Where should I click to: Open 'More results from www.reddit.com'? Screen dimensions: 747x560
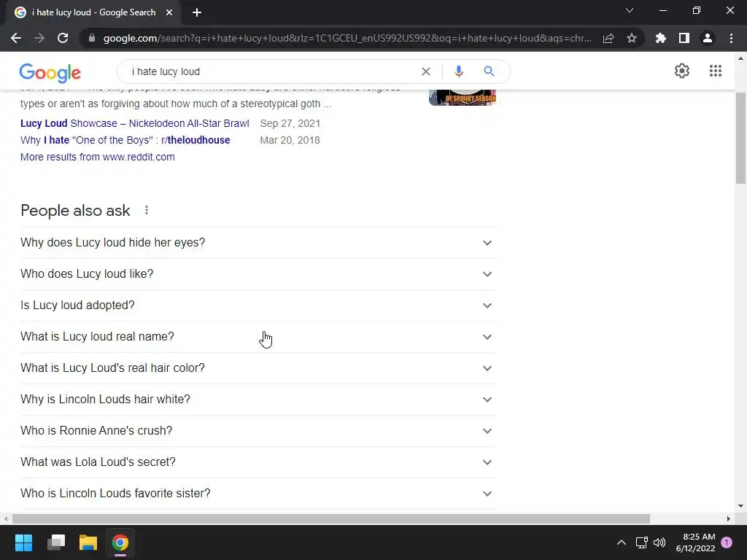click(98, 157)
